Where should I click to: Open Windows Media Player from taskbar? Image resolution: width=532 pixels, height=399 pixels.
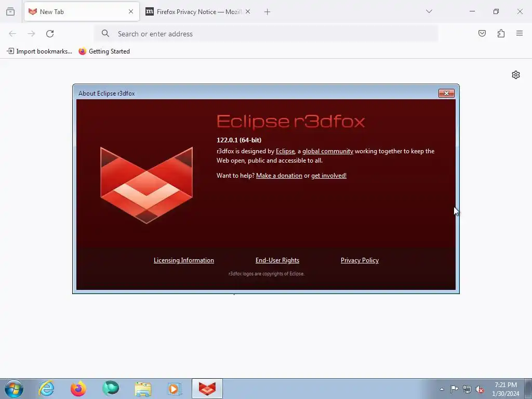coord(175,389)
